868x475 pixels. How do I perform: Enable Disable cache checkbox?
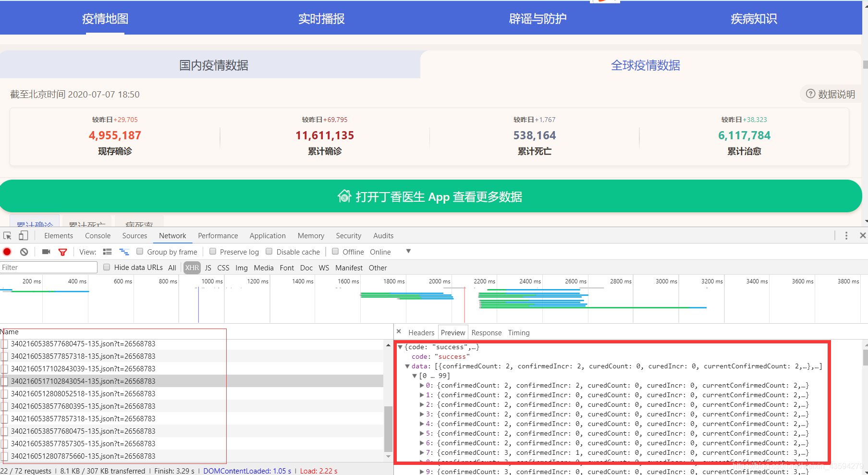tap(269, 251)
